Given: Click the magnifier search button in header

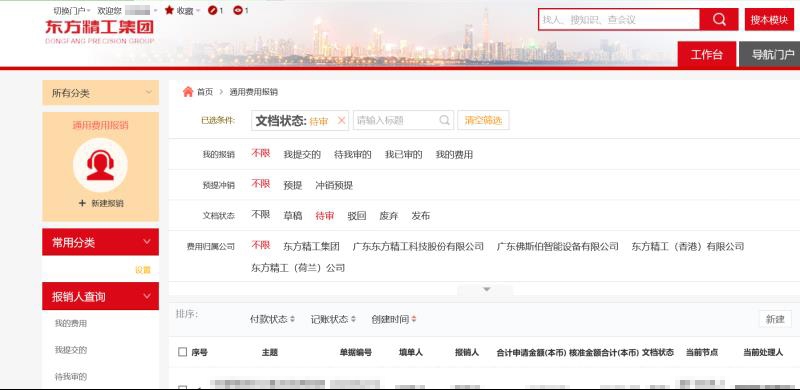Looking at the screenshot, I should (719, 19).
